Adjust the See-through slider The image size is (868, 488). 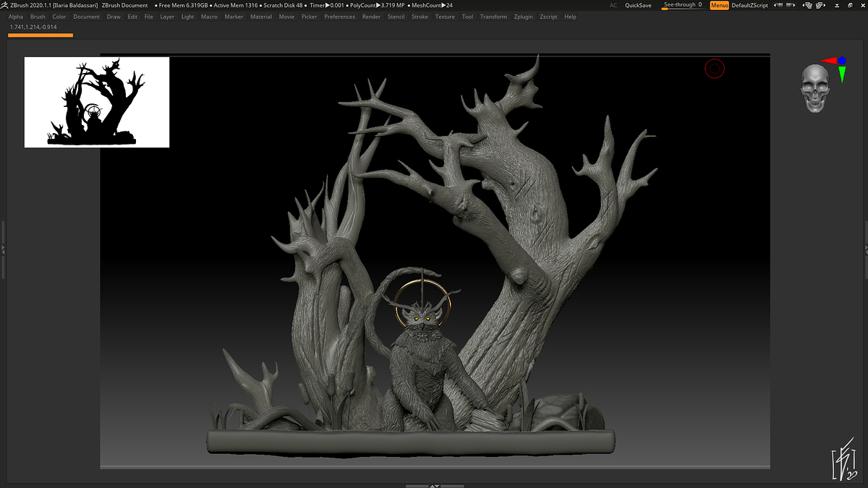(x=682, y=6)
